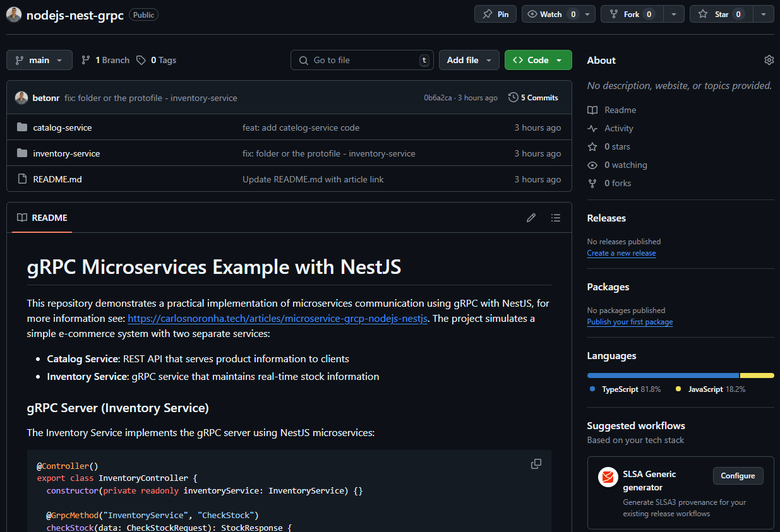Image resolution: width=780 pixels, height=532 pixels.
Task: Open the Watch options dropdown arrow
Action: [x=588, y=14]
